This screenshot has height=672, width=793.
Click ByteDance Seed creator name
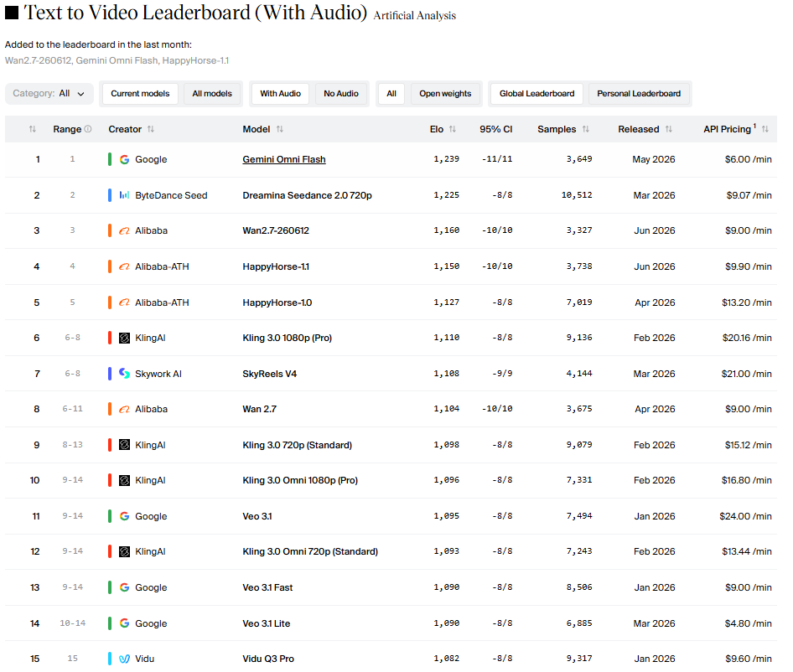pyautogui.click(x=171, y=195)
